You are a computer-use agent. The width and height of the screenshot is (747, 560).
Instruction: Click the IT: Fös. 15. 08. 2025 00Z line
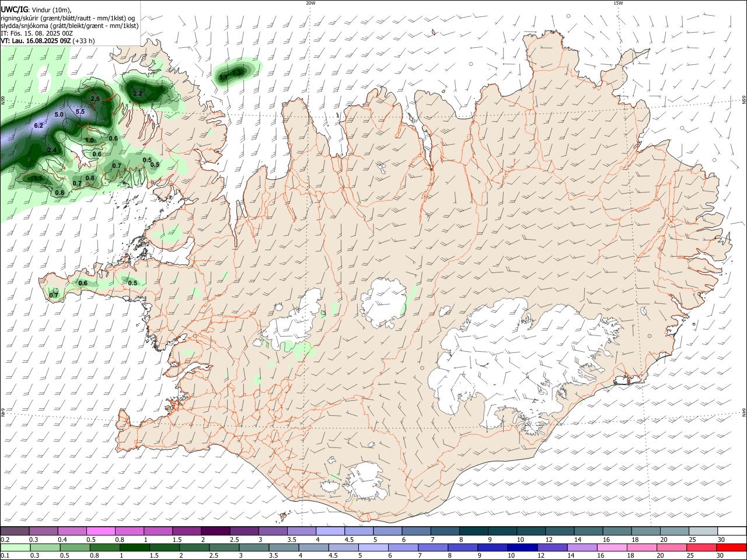pos(37,33)
